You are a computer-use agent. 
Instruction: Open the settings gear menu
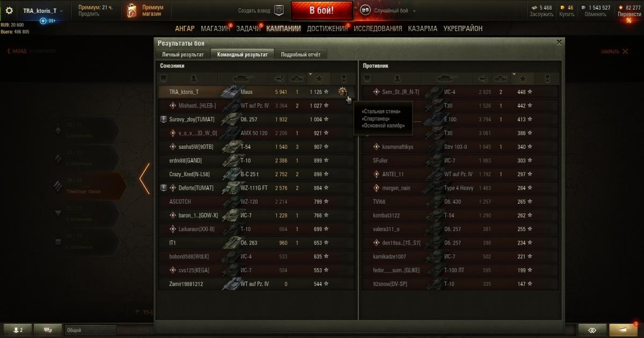(9, 11)
